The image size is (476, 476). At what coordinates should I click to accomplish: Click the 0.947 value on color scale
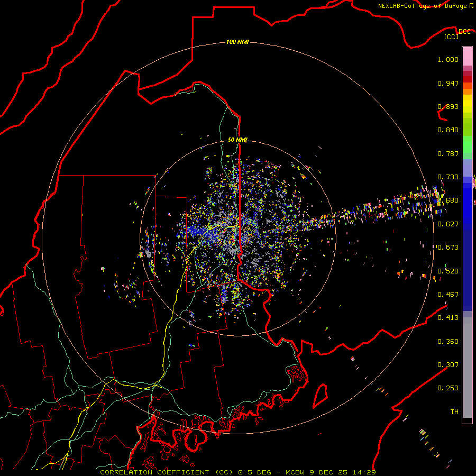pos(448,83)
